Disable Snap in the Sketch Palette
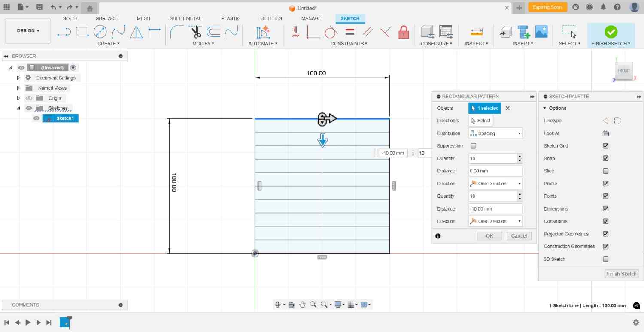The width and height of the screenshot is (644, 332). (x=605, y=158)
